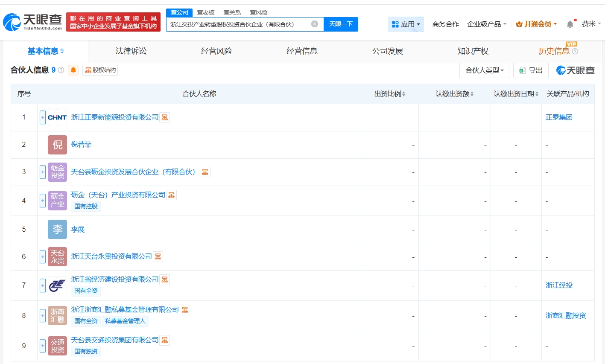Sort table by 出资比例 column
Image resolution: width=605 pixels, height=364 pixels.
coord(389,94)
